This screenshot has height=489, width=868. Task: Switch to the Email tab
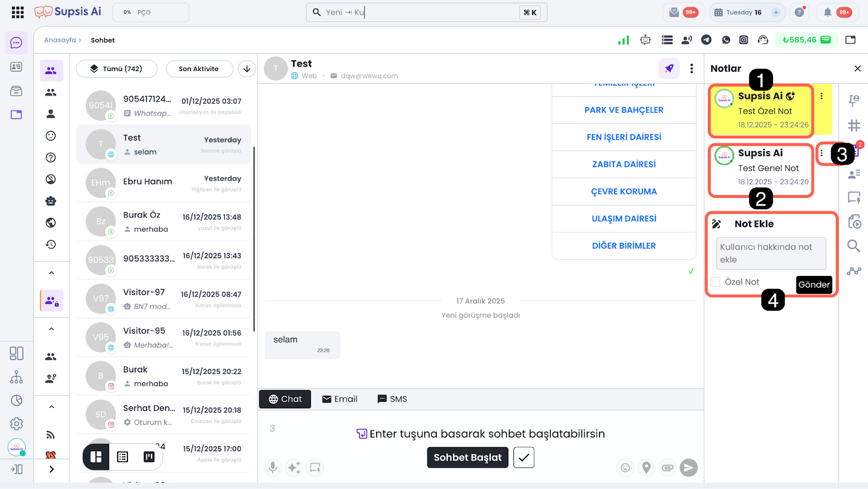click(340, 399)
